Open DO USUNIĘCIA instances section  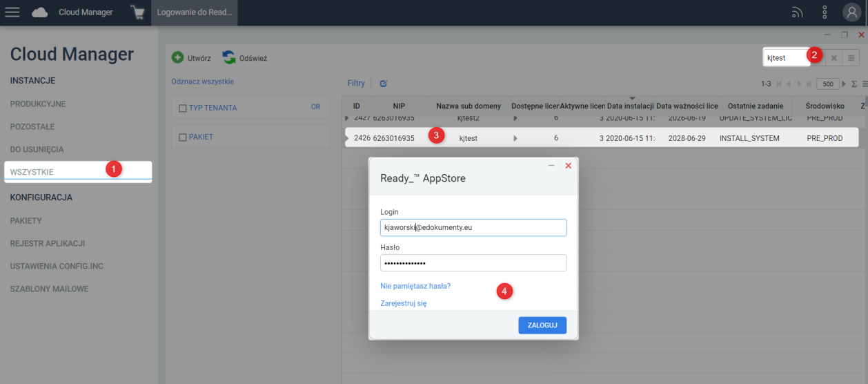pyautogui.click(x=37, y=149)
